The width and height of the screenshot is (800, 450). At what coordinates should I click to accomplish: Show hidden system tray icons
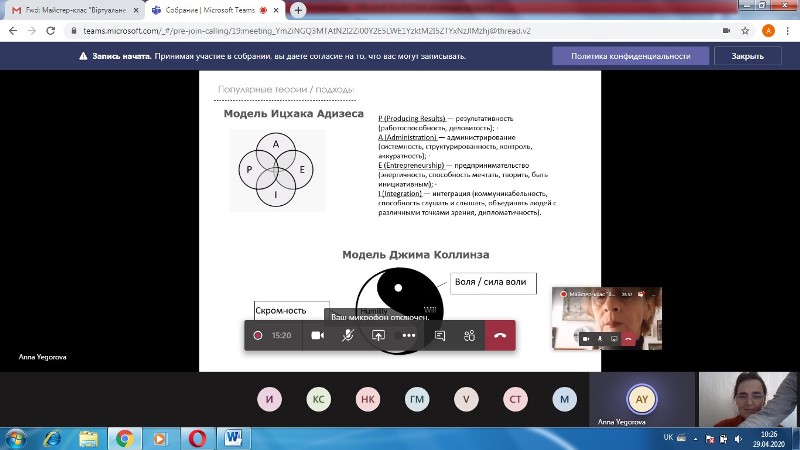coord(695,438)
